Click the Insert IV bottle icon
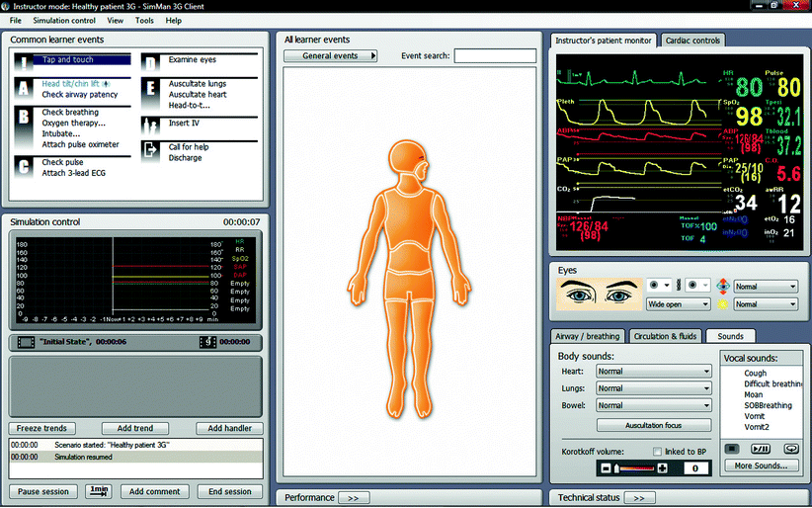The height and width of the screenshot is (508, 812). click(150, 126)
